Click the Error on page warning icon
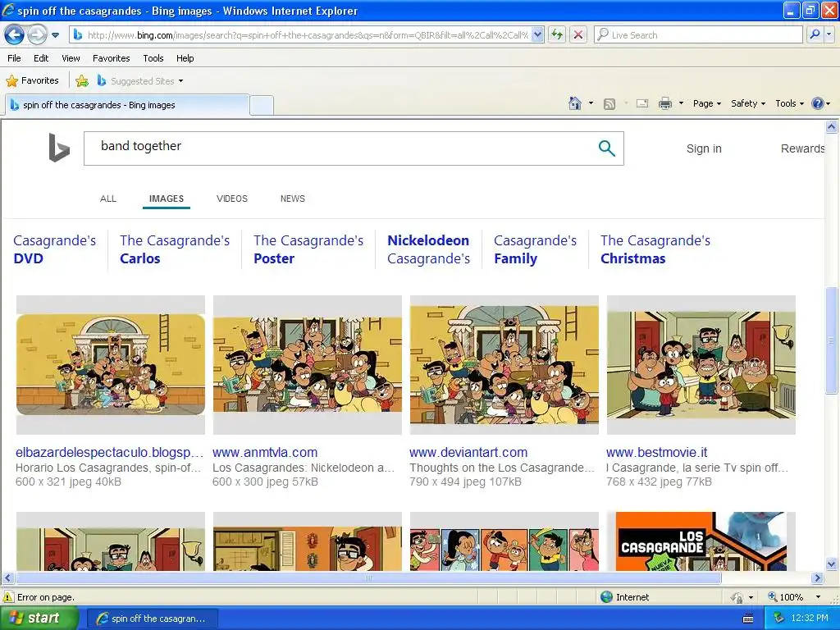 coord(8,597)
